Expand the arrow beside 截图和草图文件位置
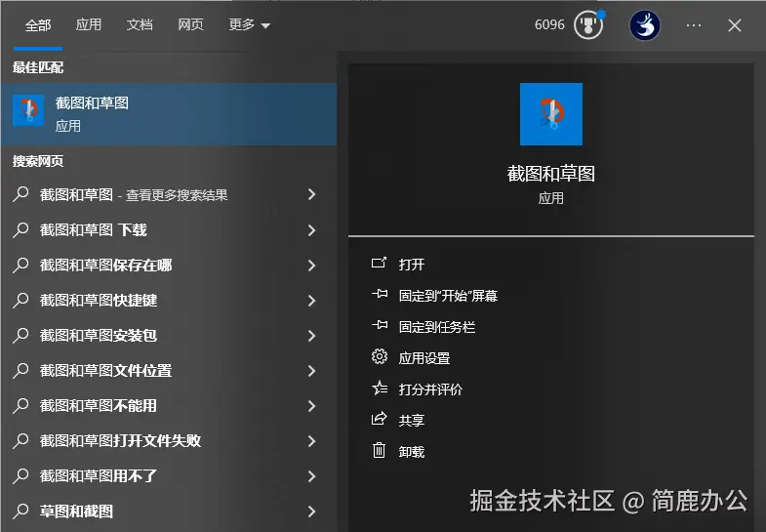Image resolution: width=766 pixels, height=532 pixels. [311, 371]
